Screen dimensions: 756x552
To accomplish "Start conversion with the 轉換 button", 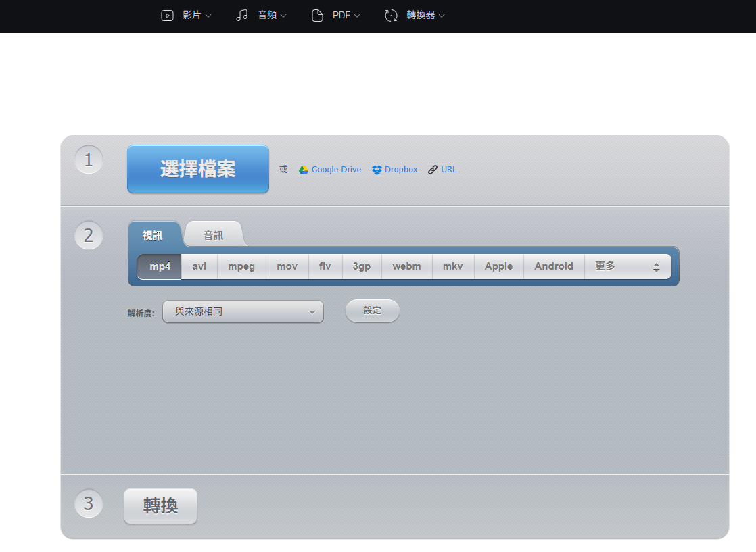I will click(x=160, y=505).
